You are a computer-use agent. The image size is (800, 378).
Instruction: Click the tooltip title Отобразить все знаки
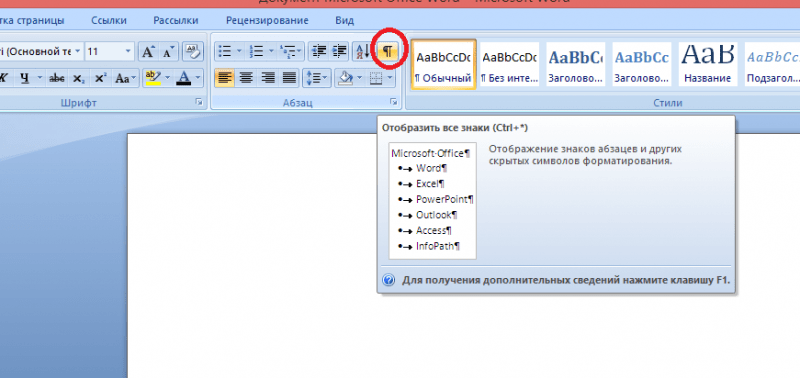(x=455, y=128)
